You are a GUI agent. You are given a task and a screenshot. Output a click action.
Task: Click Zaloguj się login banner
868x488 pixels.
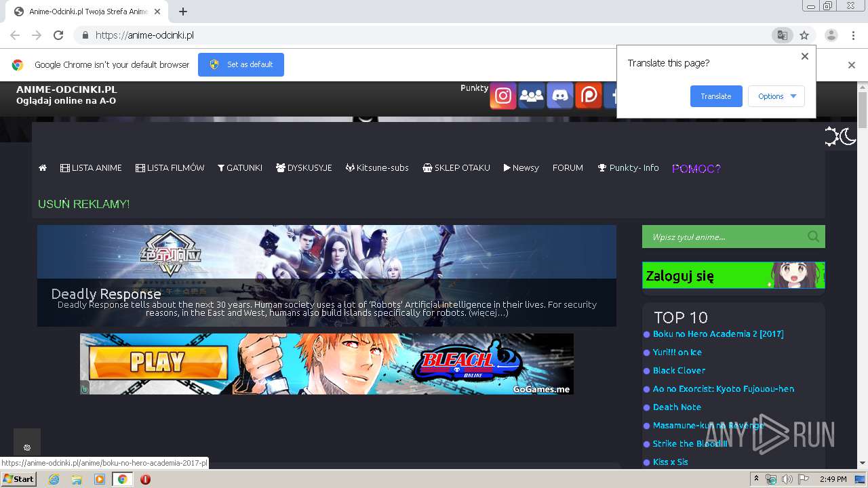734,275
